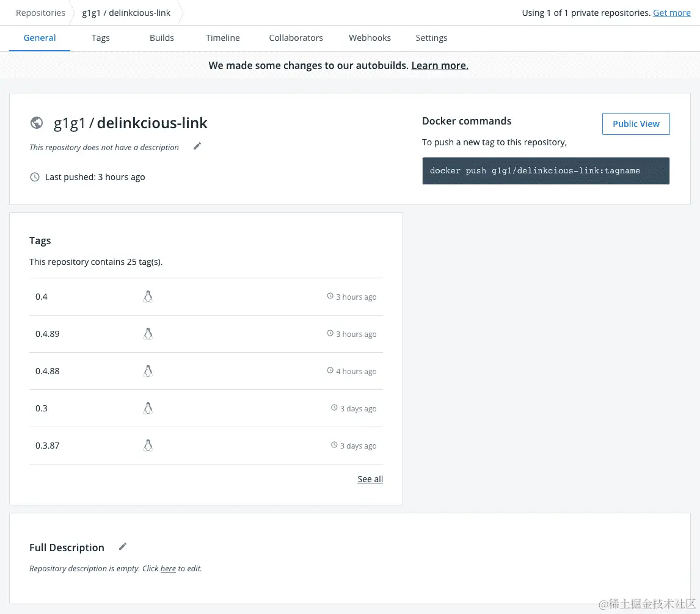Click the g1g1 / delinkcious-link breadcrumb
Screen dimensions: 700x614
(x=126, y=13)
